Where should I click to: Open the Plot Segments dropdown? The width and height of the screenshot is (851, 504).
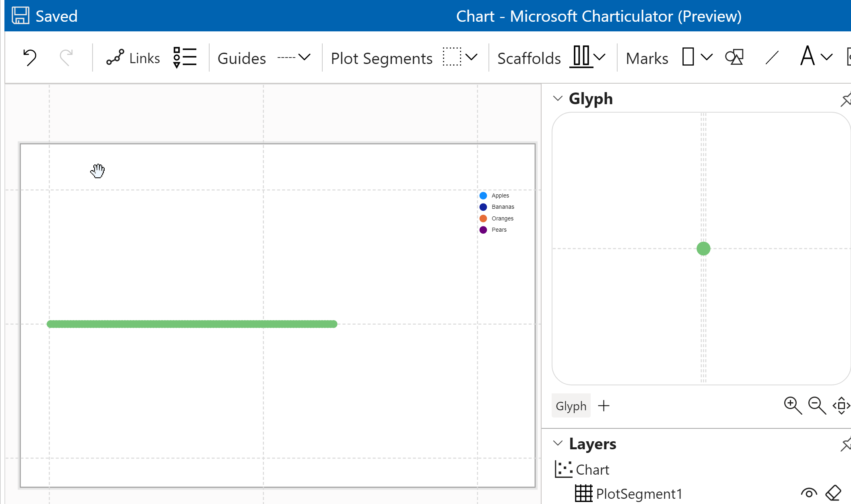coord(472,58)
